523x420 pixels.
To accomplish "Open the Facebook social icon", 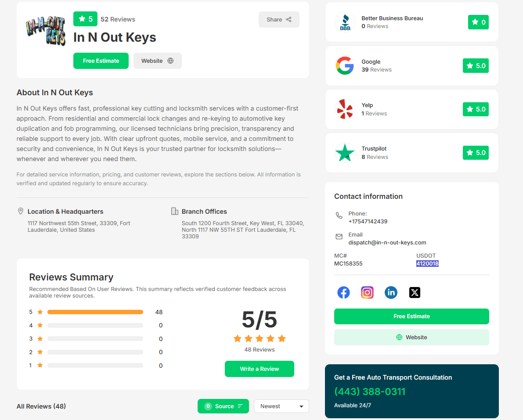I will (x=343, y=293).
